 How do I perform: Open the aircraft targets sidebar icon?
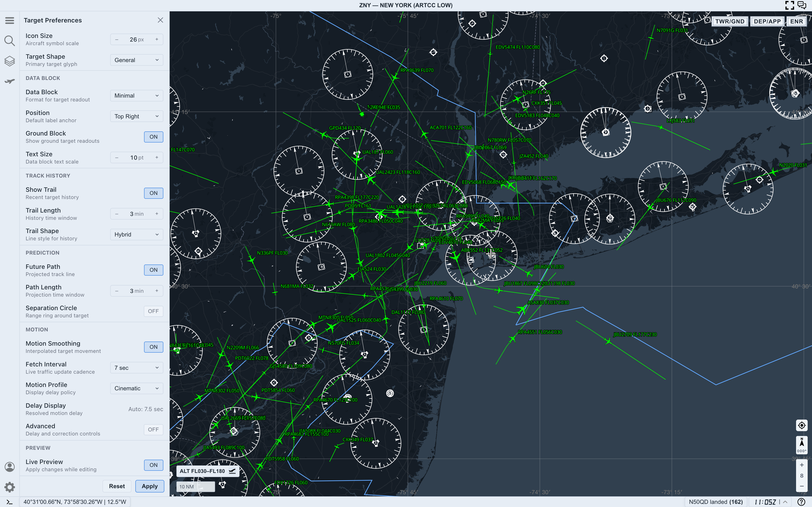coord(10,81)
